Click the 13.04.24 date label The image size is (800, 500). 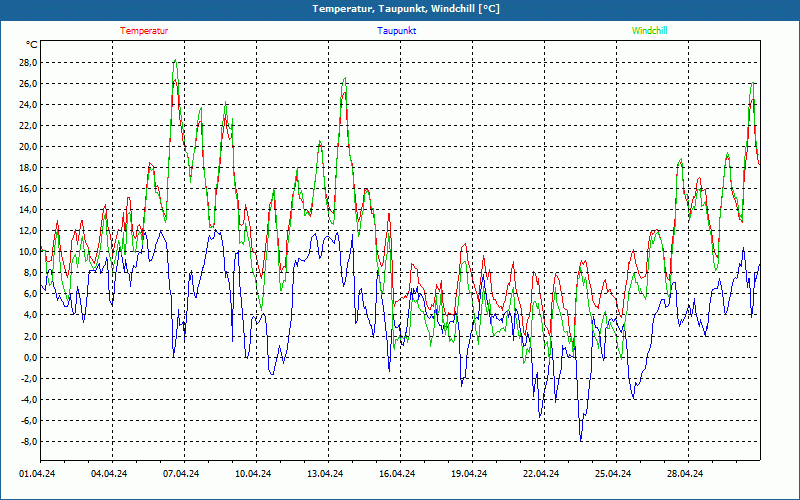(x=325, y=474)
